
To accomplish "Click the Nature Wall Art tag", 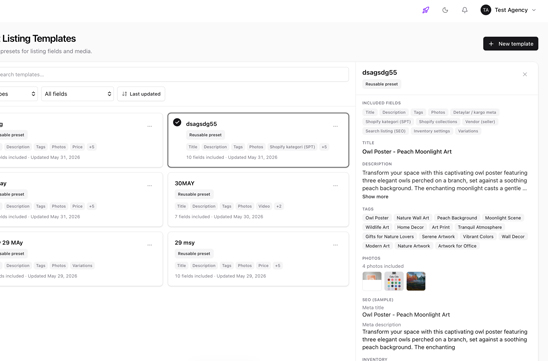I will coord(413,218).
